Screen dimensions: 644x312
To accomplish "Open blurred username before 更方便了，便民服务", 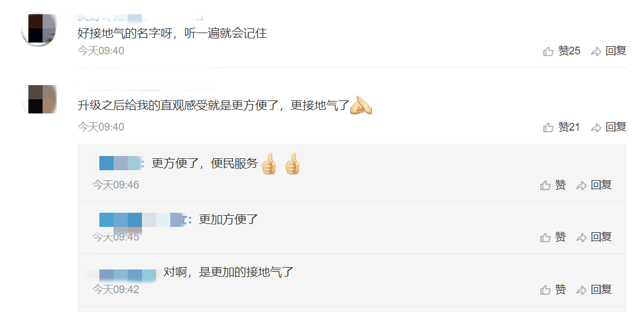I will tap(120, 163).
